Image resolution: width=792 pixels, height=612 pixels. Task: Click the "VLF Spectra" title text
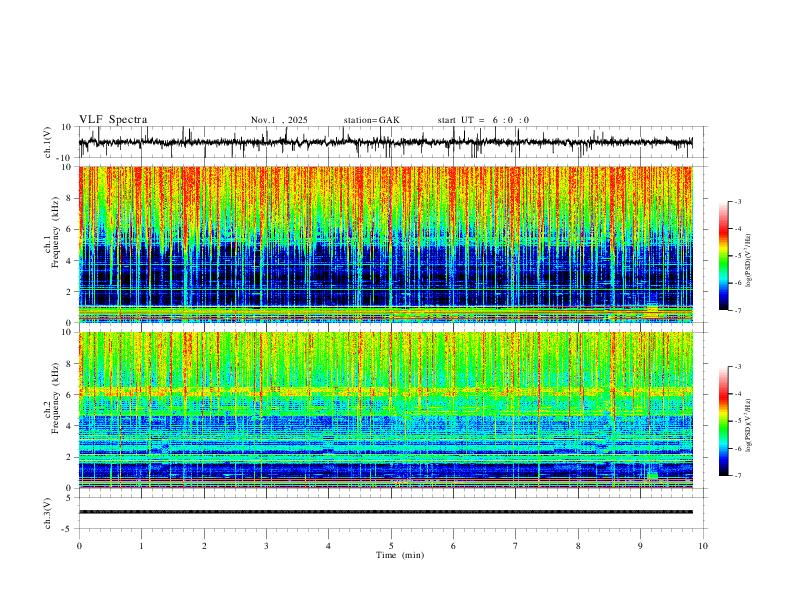[113, 120]
